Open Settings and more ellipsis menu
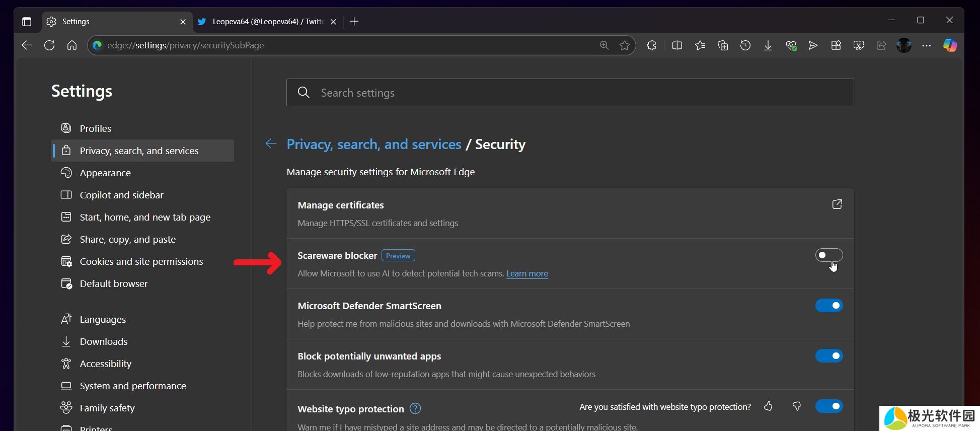The width and height of the screenshot is (980, 431). (x=926, y=45)
